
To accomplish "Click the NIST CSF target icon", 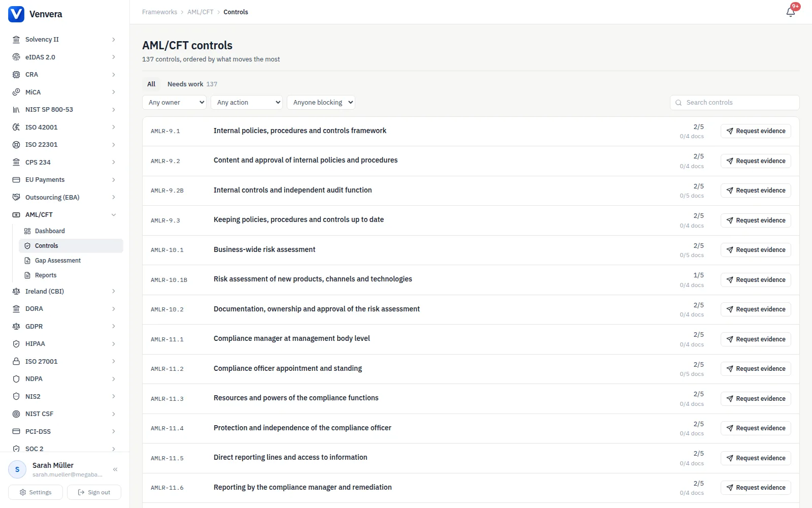I will 16,414.
